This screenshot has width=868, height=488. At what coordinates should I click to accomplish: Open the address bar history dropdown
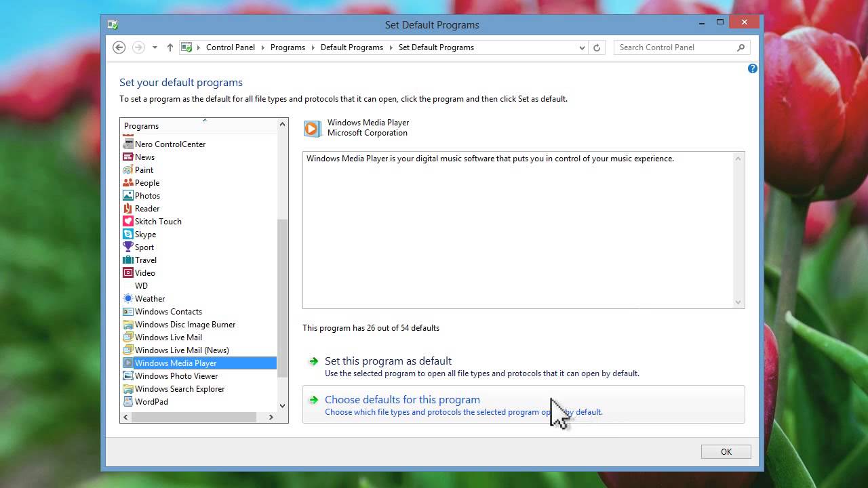582,47
